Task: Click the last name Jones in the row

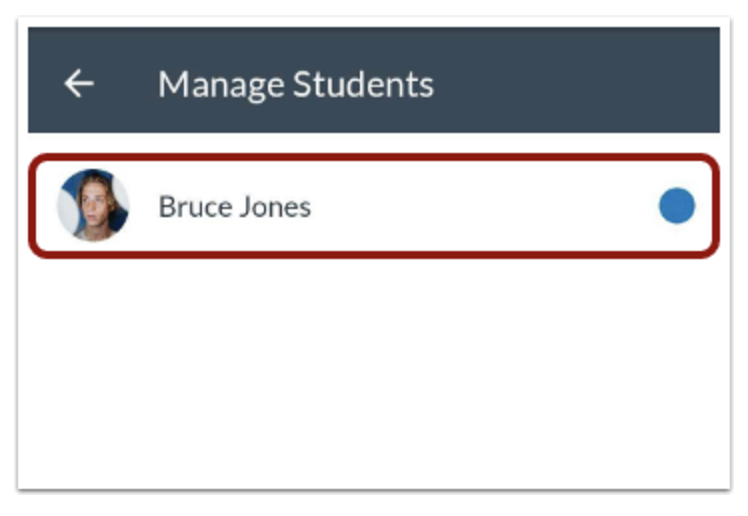Action: 275,206
